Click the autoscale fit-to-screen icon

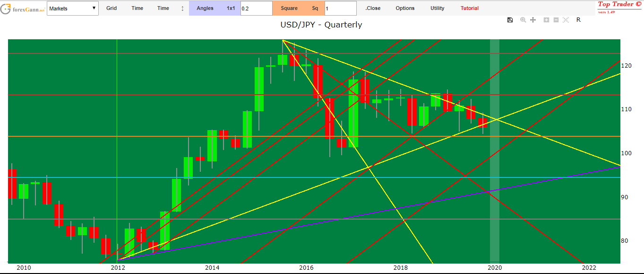tap(566, 20)
